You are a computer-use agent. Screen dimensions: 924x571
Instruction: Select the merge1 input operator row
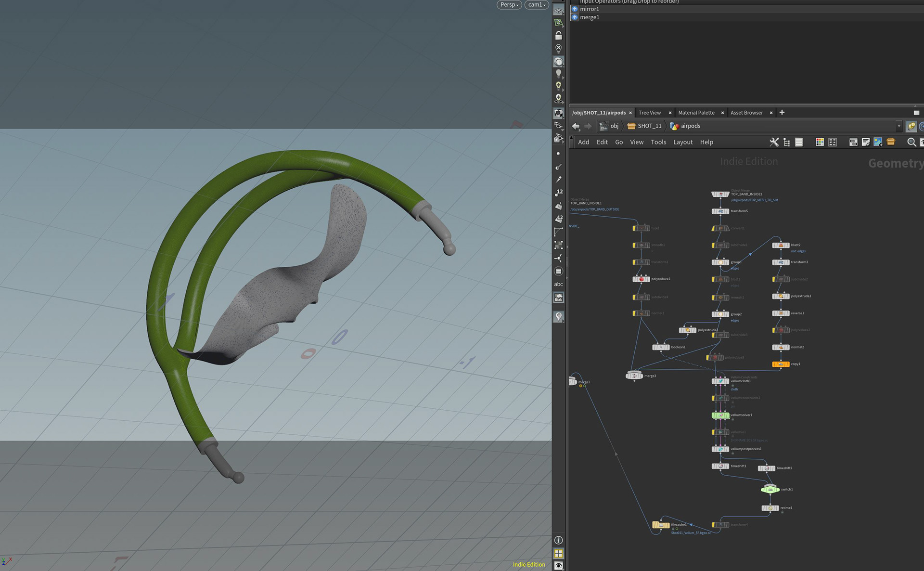[746, 17]
